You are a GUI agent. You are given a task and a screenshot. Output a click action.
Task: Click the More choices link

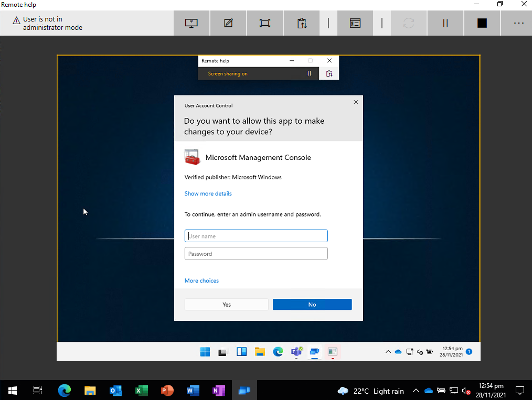tap(201, 280)
